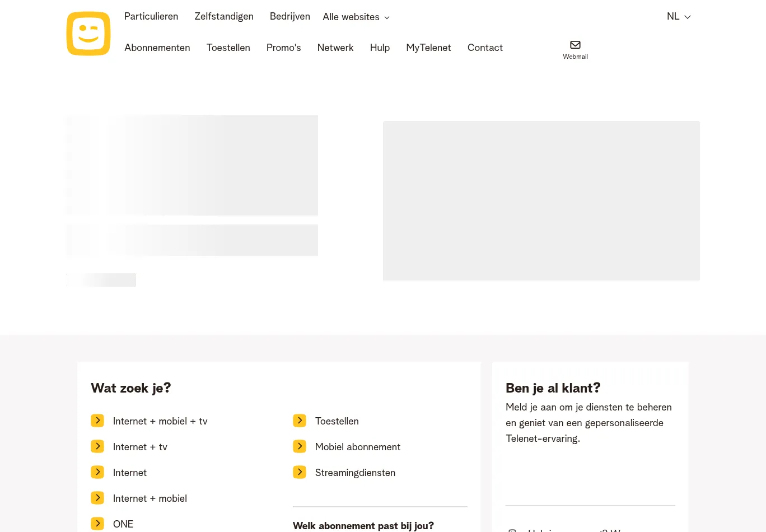Click the yellow arrow beside Toestellen

(x=300, y=421)
